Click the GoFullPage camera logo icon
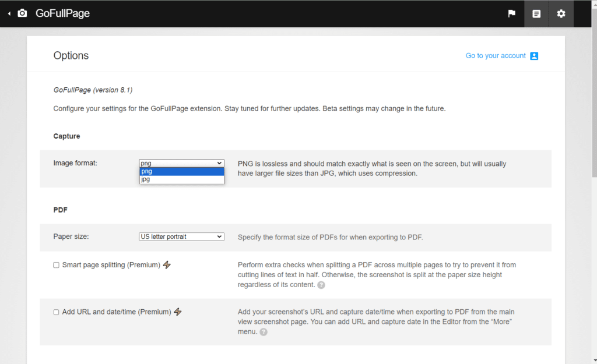 click(23, 13)
